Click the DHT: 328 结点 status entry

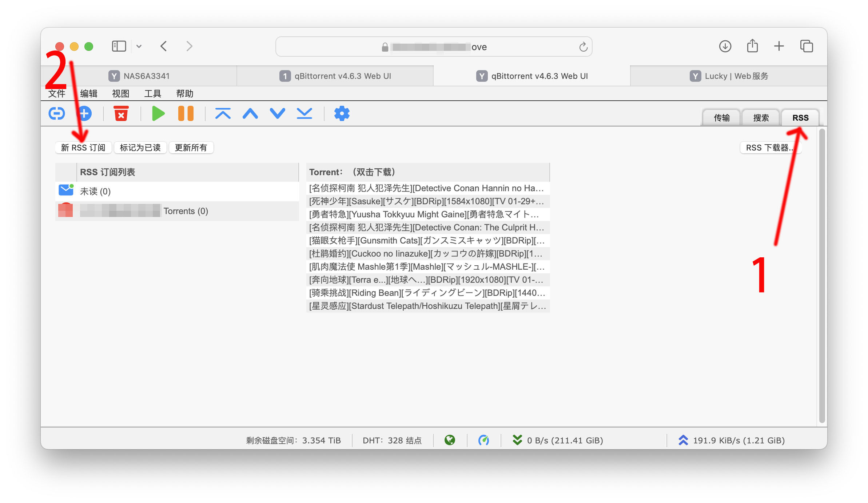(392, 440)
